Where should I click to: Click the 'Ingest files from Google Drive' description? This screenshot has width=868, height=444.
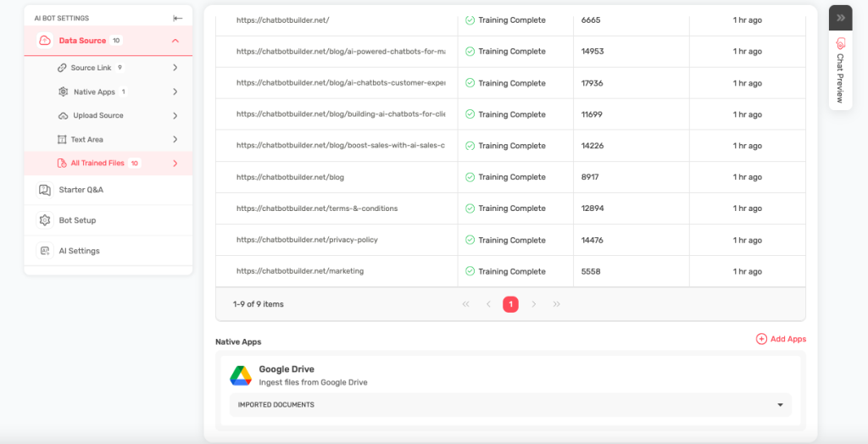click(314, 382)
